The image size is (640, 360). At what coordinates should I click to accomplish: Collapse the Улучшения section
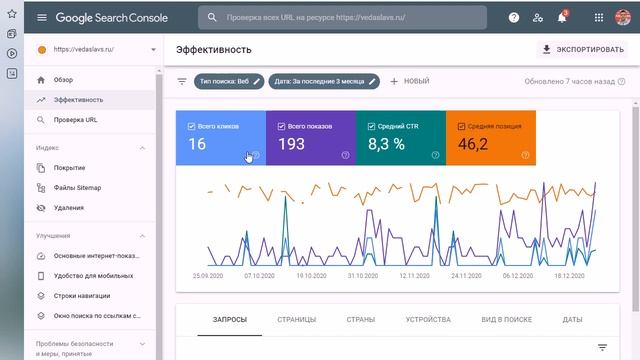tap(142, 236)
